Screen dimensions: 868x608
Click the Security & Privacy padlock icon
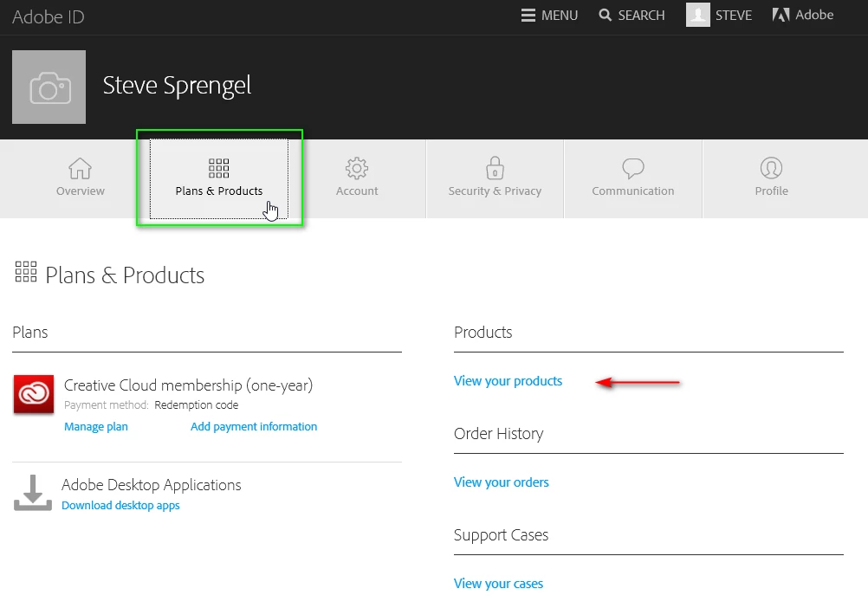click(x=495, y=167)
